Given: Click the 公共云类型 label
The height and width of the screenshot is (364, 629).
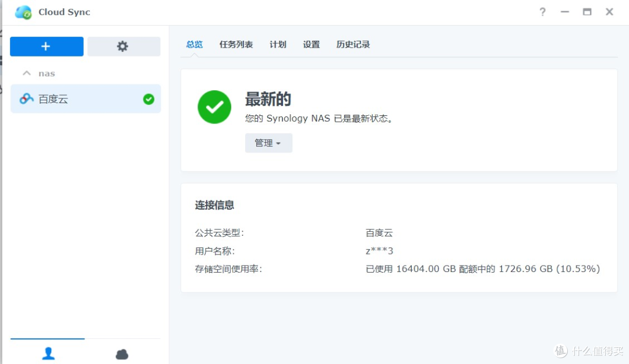Looking at the screenshot, I should pos(220,233).
